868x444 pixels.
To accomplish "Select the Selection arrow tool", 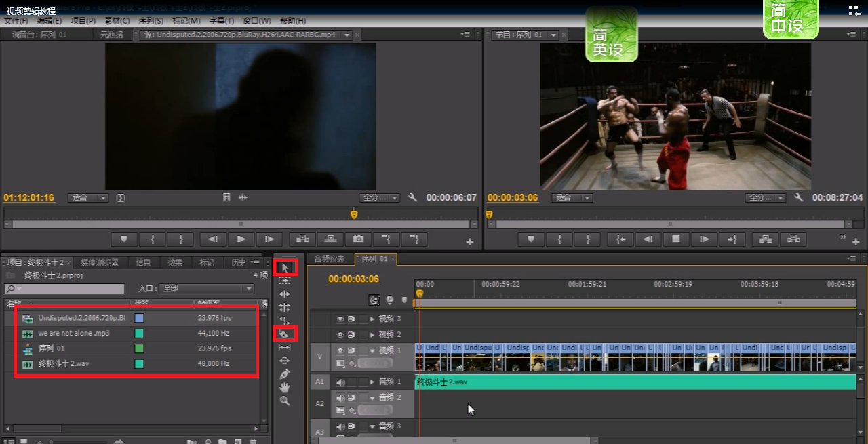I will [x=285, y=267].
